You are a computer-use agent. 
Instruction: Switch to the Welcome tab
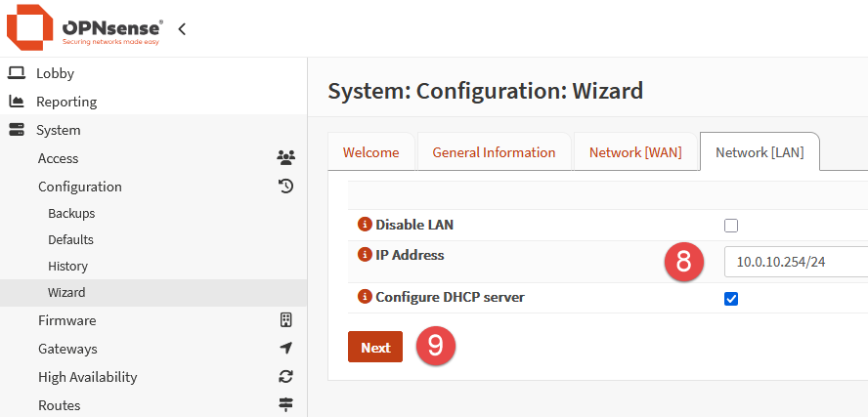point(370,152)
